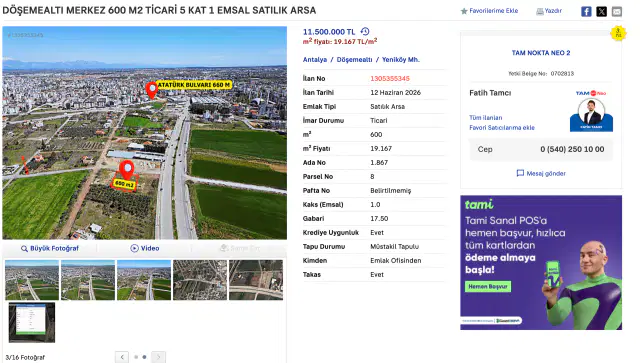Open second aerial thumbnail photo

88,280
